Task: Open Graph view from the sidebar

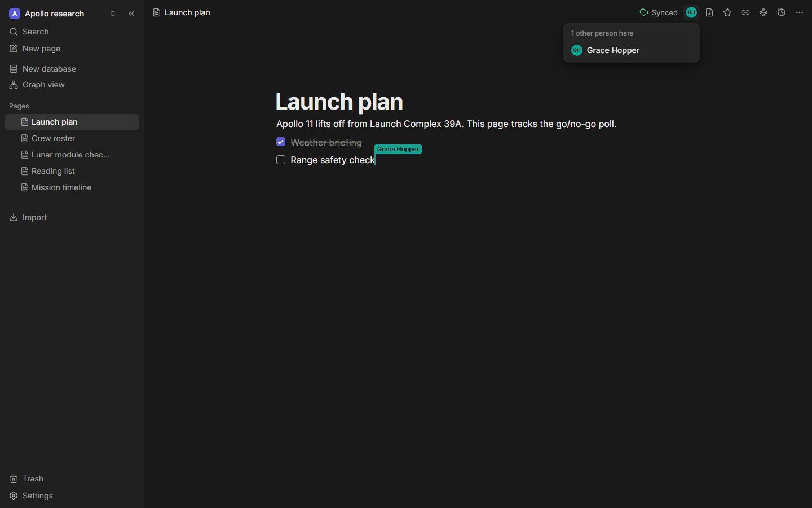Action: pyautogui.click(x=72, y=85)
